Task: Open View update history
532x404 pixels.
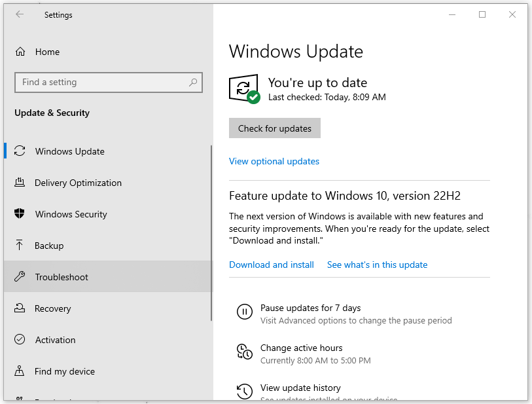Action: coord(300,388)
